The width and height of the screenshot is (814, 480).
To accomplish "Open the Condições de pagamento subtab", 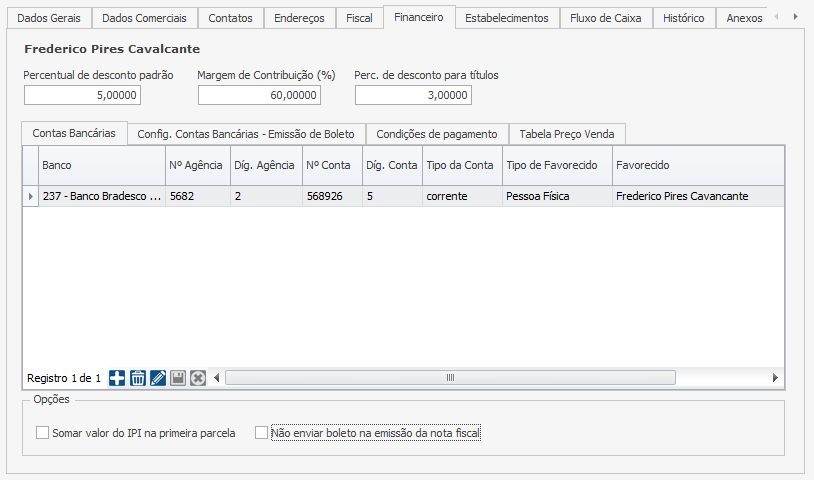I will (x=436, y=134).
